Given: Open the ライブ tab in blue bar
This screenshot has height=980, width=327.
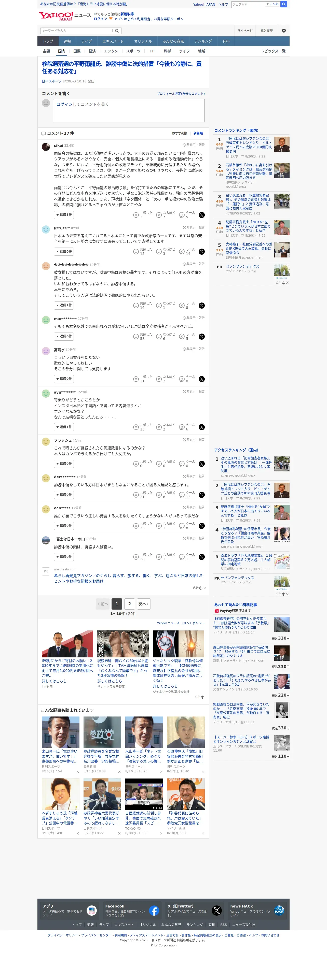Looking at the screenshot, I should 86,41.
